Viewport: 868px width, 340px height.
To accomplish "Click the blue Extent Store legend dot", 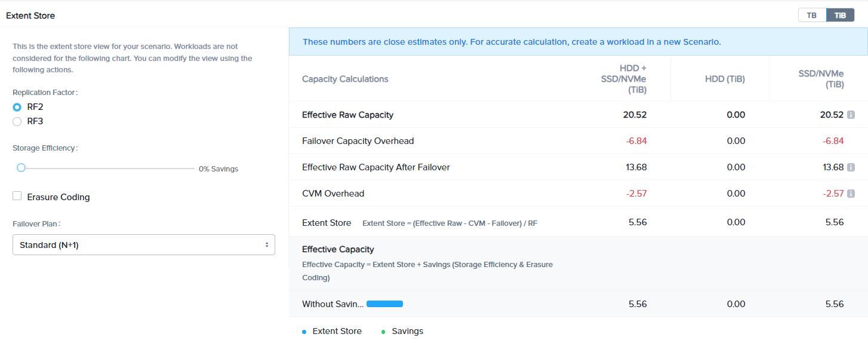I will [x=304, y=332].
